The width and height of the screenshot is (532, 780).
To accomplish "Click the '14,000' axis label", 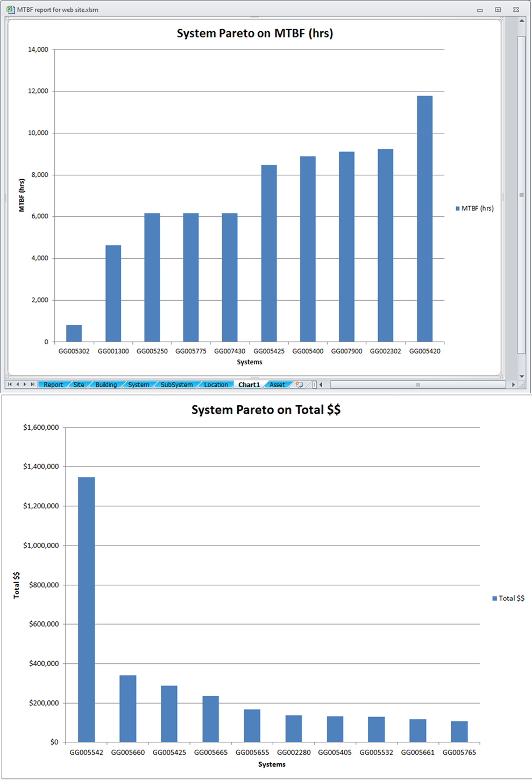I will click(x=38, y=49).
